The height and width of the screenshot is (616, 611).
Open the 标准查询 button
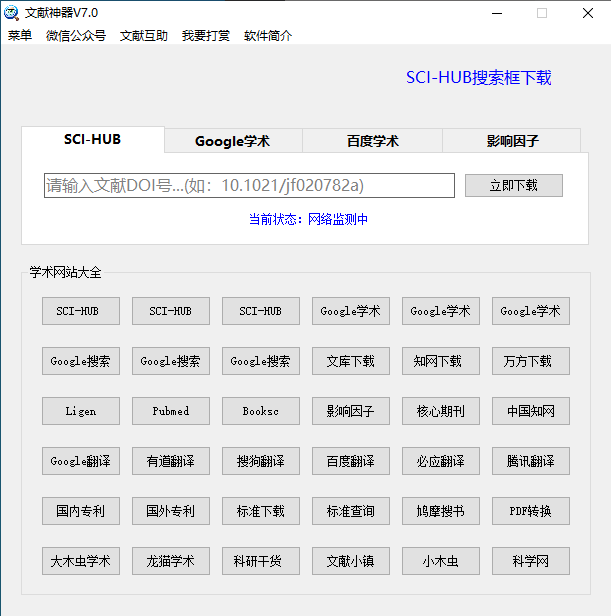(x=351, y=511)
